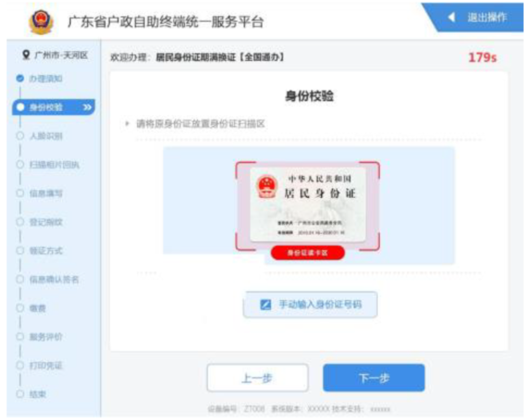Click the police emblem logo in header
528x420 pixels.
(x=41, y=22)
